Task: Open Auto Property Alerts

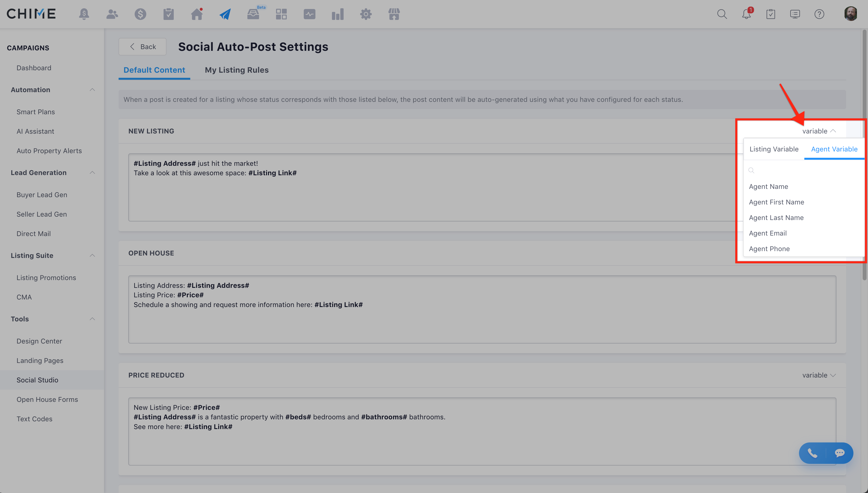Action: (49, 151)
